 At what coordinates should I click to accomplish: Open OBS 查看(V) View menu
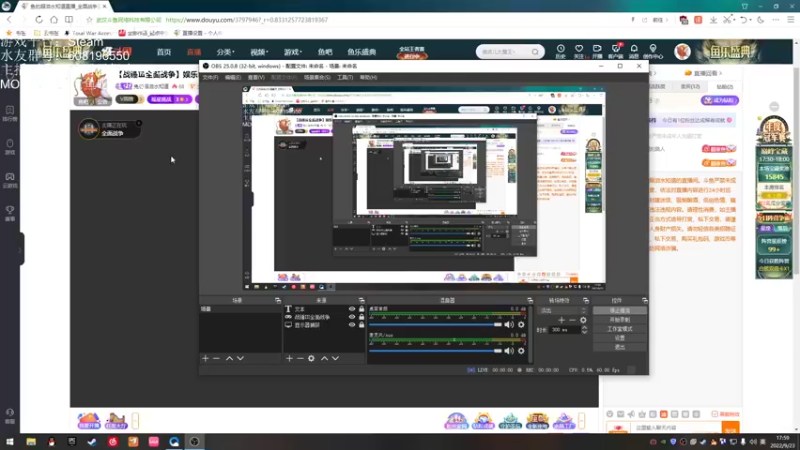(x=256, y=78)
